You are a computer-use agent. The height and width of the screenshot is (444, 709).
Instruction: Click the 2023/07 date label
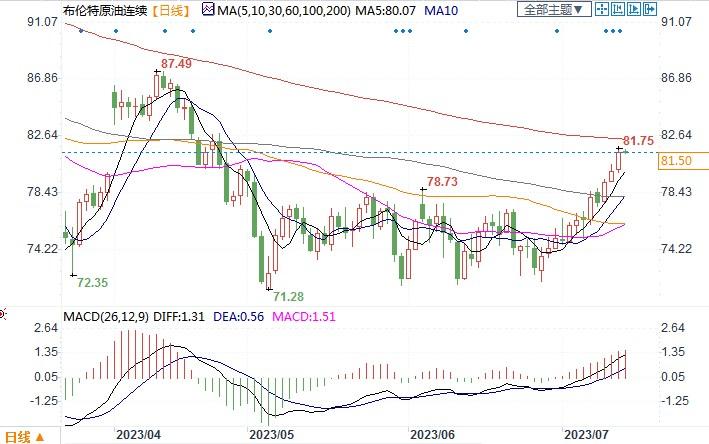click(586, 435)
